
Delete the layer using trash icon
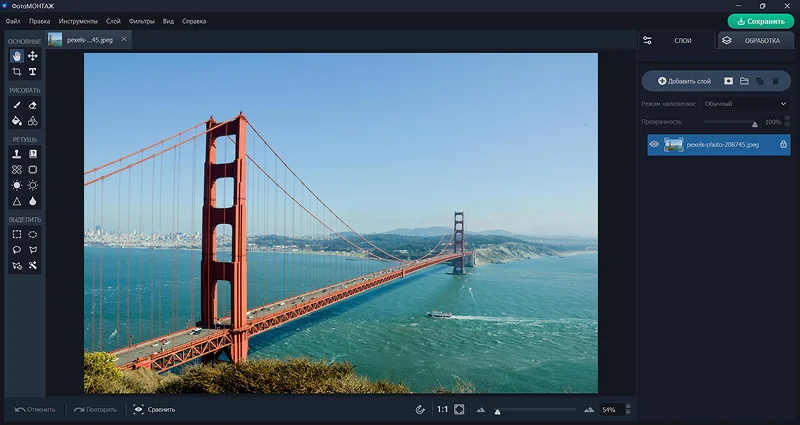(x=776, y=81)
